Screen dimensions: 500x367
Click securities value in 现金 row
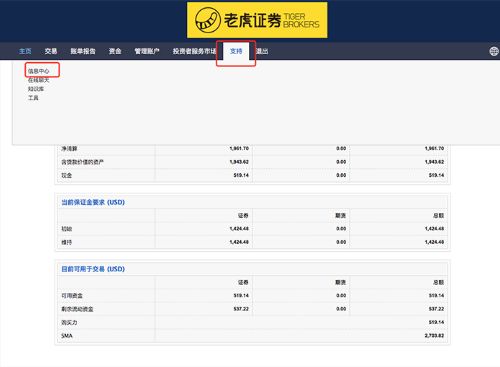point(241,175)
